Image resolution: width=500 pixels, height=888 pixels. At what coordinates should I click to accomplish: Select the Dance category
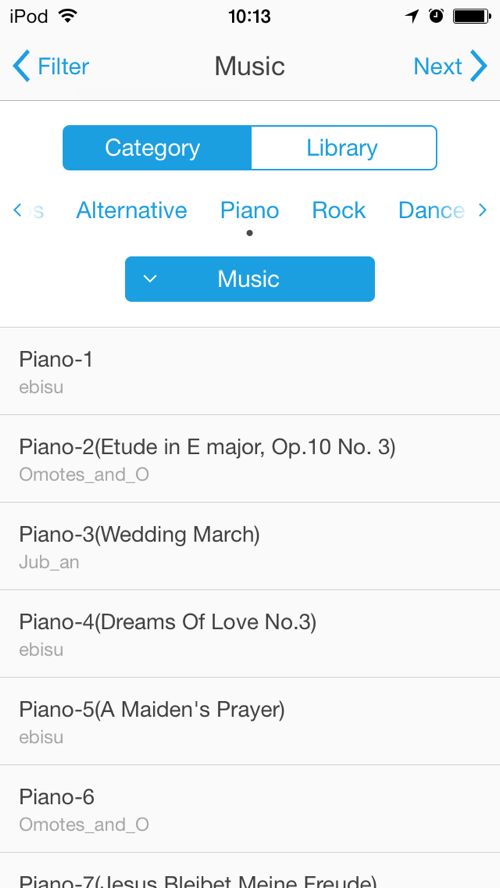[431, 211]
